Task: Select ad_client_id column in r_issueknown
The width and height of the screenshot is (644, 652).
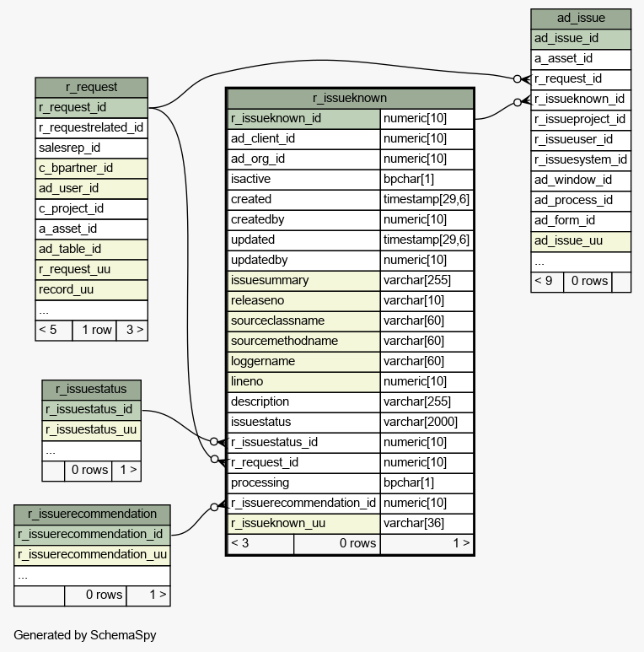Action: coord(303,139)
